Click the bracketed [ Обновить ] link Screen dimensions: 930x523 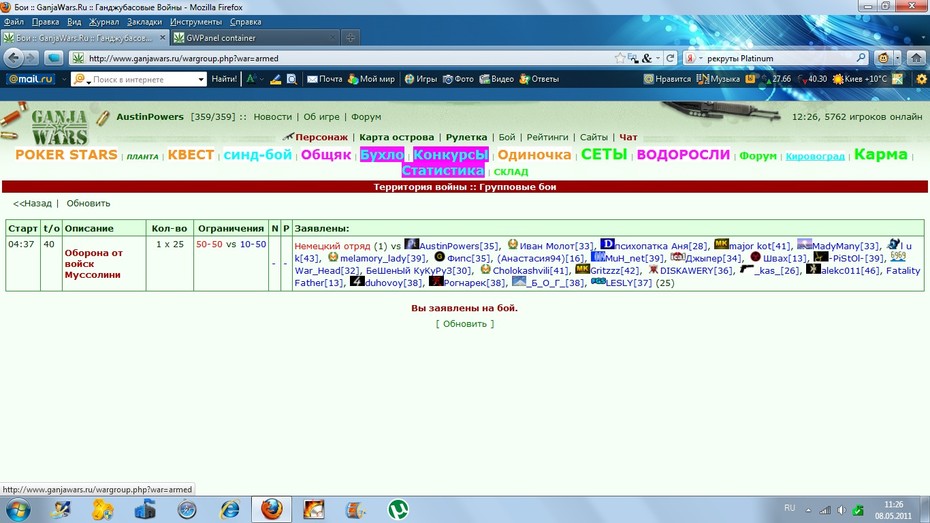click(x=465, y=324)
